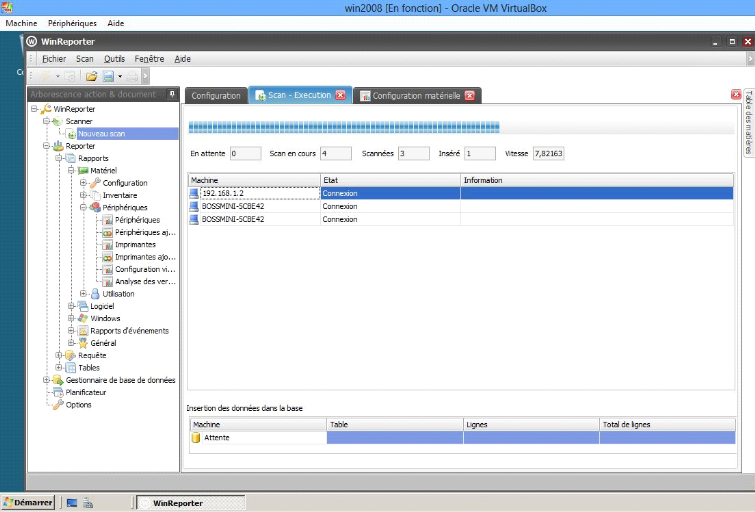This screenshot has height=512, width=755.
Task: Click the Analyse des ver... report icon
Action: (107, 282)
